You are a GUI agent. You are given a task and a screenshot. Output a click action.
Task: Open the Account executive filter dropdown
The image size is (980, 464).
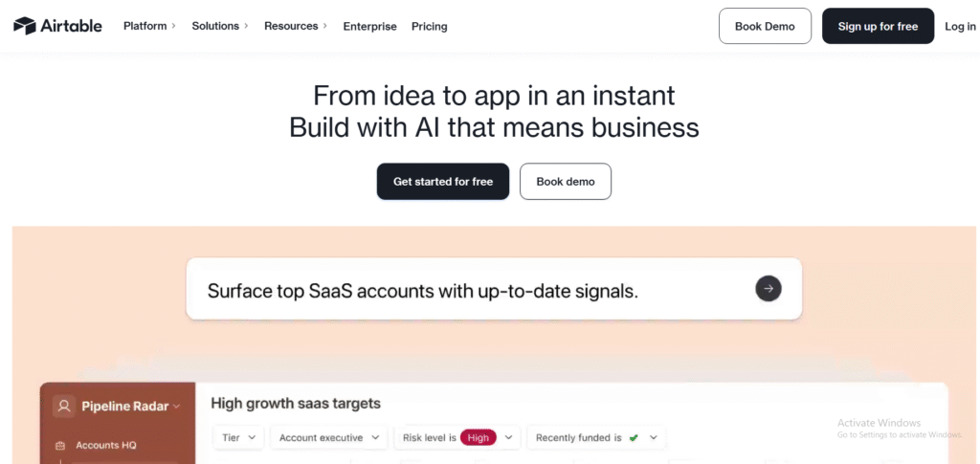[328, 438]
